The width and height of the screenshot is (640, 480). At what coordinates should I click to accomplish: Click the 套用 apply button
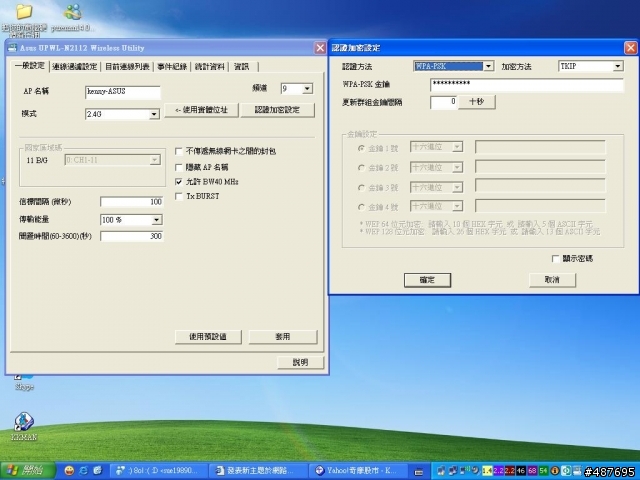pyautogui.click(x=283, y=337)
